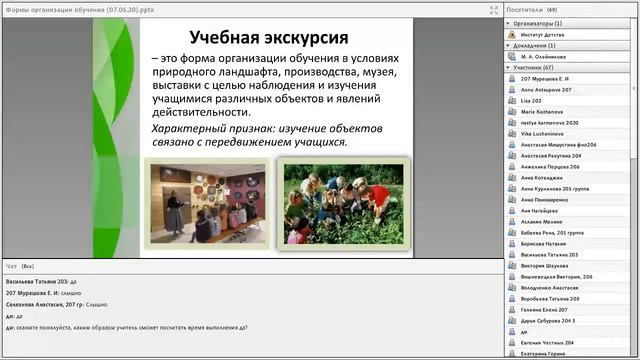Click the attendee icon beside Борисова Наталия
The height and width of the screenshot is (360, 640).
coord(512,244)
